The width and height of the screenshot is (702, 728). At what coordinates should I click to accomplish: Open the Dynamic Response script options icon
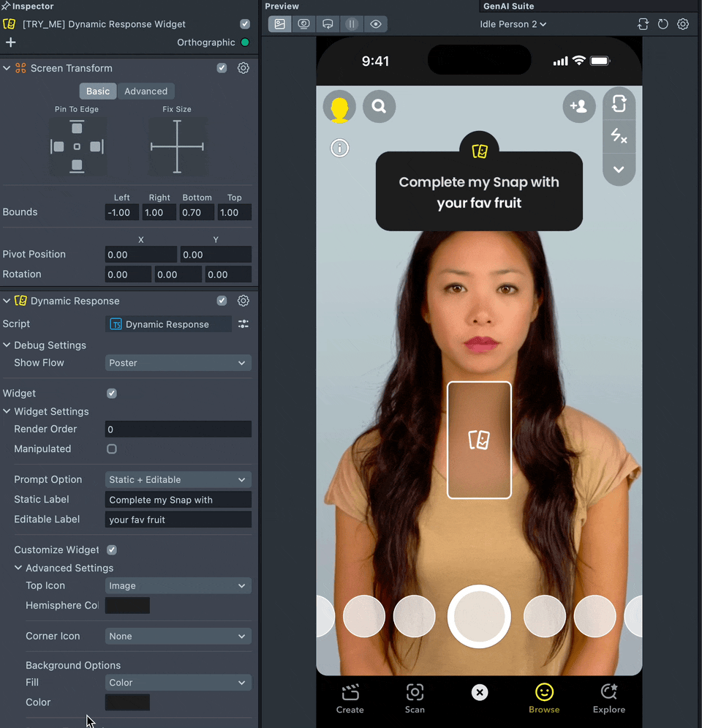[244, 324]
